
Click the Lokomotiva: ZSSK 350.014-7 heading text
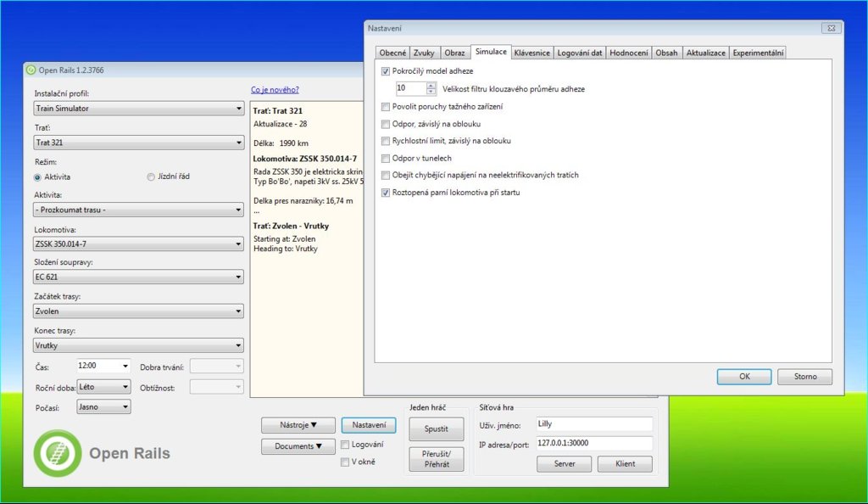coord(305,159)
